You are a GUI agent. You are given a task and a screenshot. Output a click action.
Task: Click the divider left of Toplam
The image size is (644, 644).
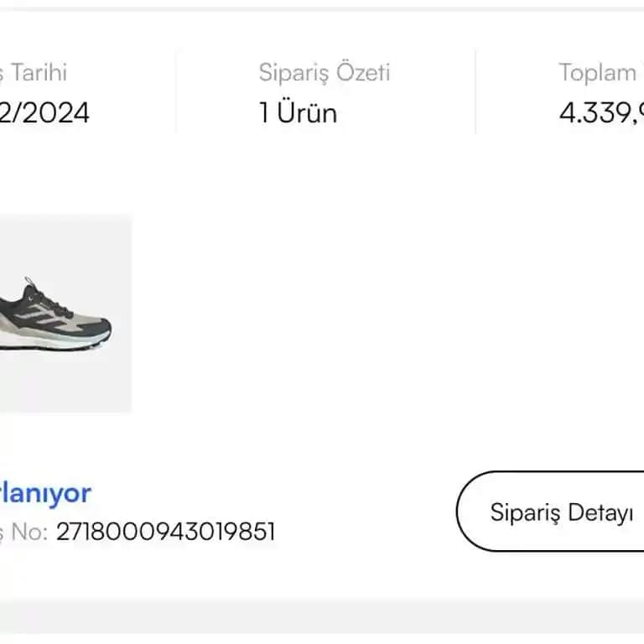coord(475,91)
